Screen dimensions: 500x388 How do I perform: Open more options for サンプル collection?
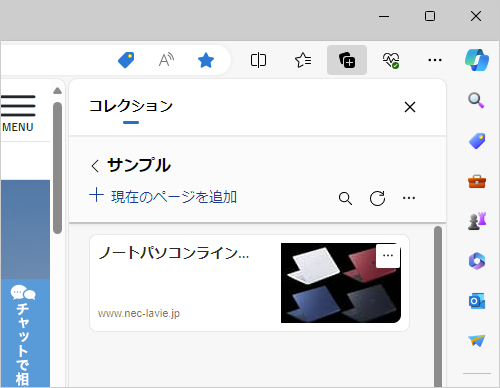[x=409, y=198]
